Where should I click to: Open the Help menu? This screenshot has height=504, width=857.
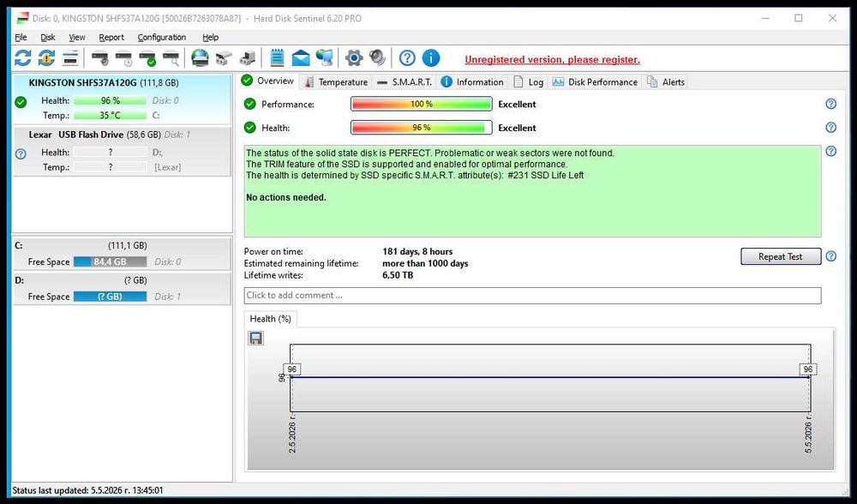pos(211,37)
